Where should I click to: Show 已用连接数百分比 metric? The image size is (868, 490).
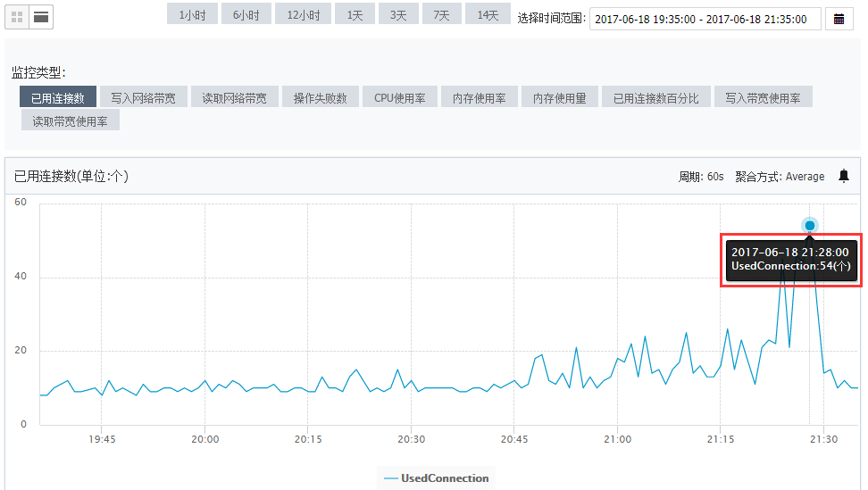click(x=656, y=96)
